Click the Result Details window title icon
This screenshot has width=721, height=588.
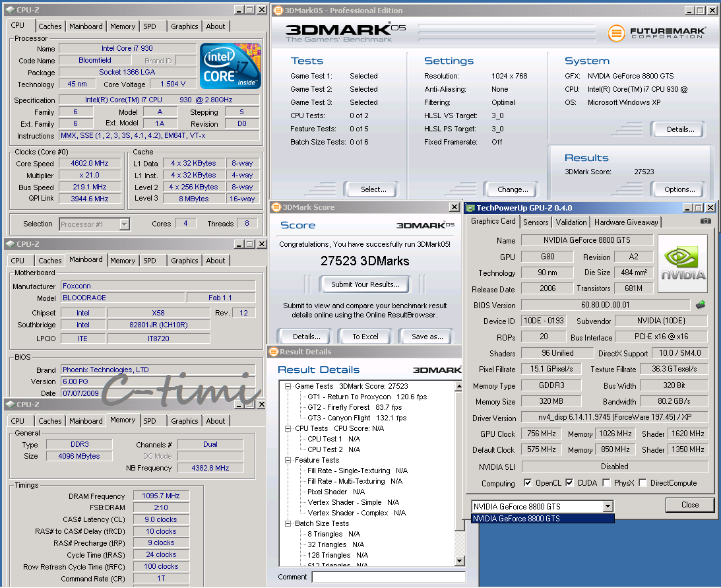point(274,352)
